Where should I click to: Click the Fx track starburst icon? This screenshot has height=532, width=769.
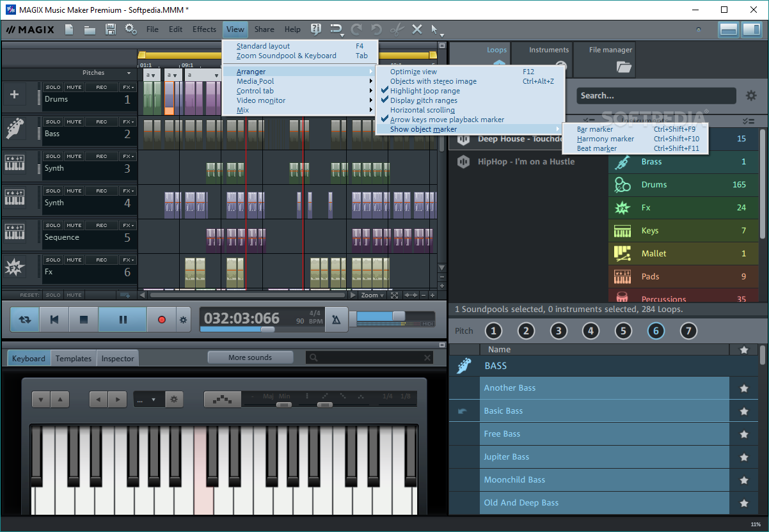point(15,267)
